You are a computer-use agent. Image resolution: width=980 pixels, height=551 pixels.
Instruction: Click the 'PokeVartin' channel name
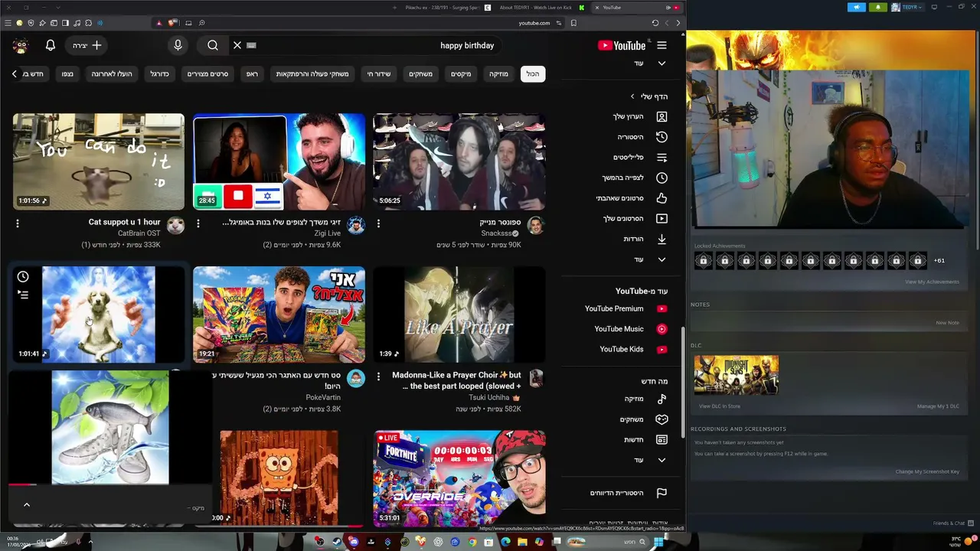(x=323, y=398)
